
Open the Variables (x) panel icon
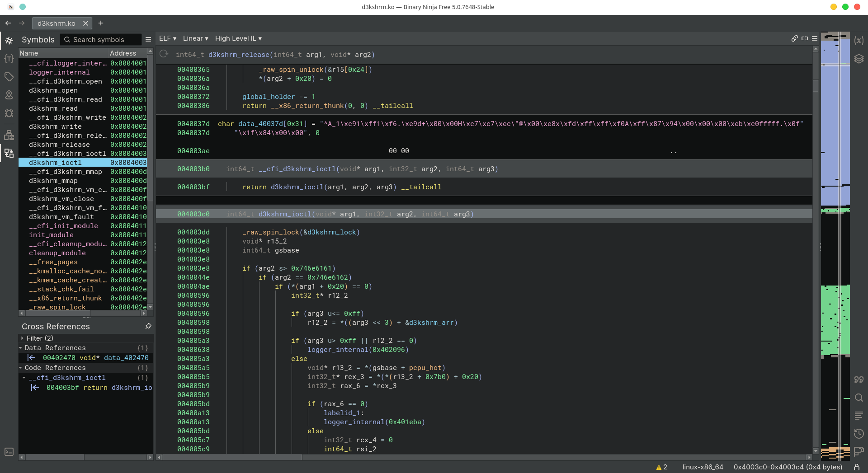click(859, 41)
